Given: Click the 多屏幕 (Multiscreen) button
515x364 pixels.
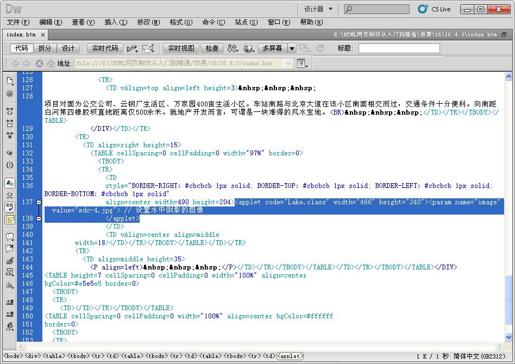Looking at the screenshot, I should [x=272, y=48].
